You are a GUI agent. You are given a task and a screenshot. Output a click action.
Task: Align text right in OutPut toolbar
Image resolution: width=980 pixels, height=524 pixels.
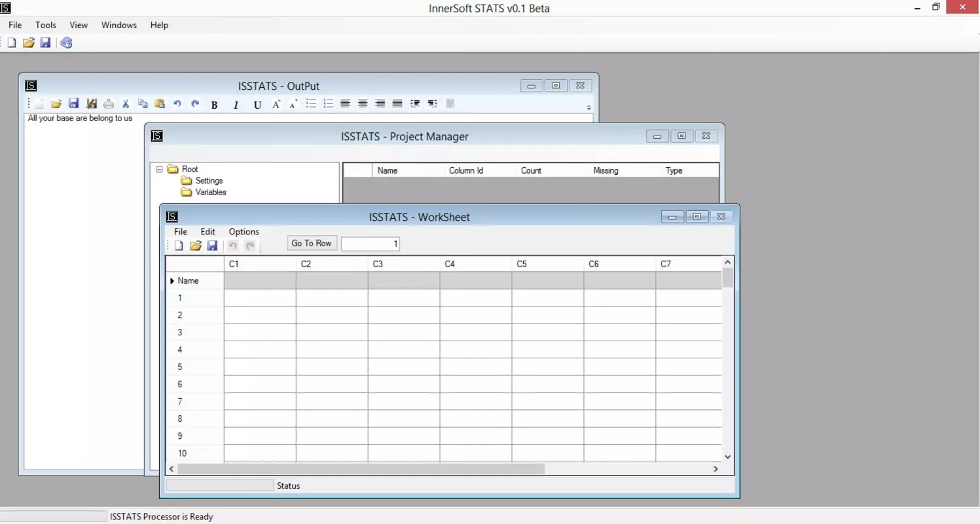click(x=380, y=103)
